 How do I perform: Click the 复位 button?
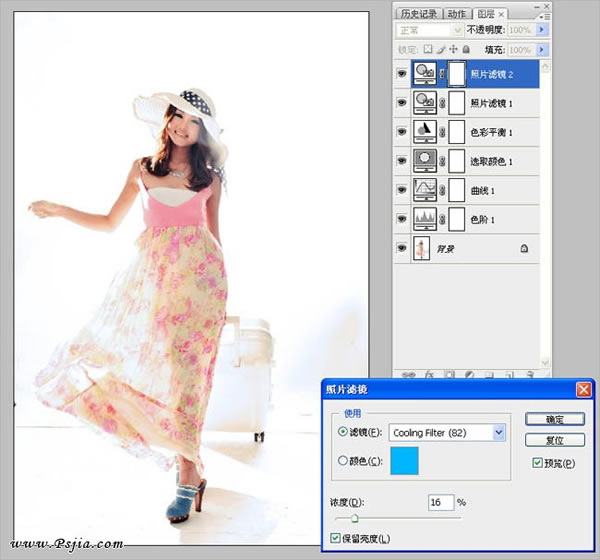(x=555, y=440)
